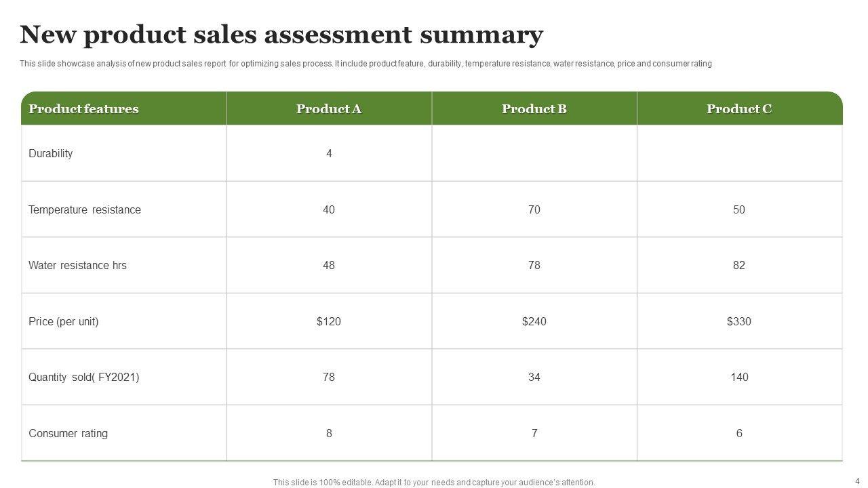
Task: Click Product B temperature resistance value 70
Action: pyautogui.click(x=534, y=210)
